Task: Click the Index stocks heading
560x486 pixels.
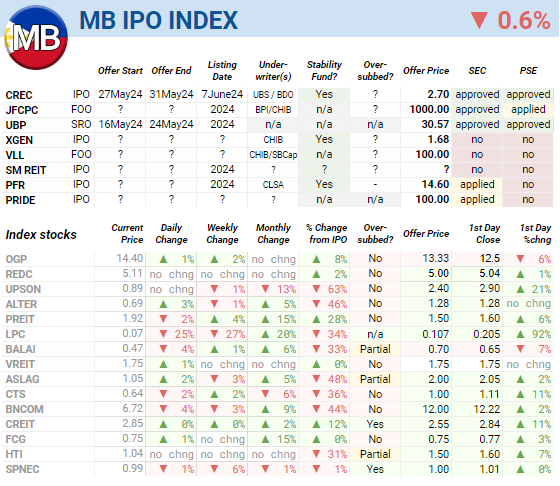Action: pyautogui.click(x=41, y=235)
